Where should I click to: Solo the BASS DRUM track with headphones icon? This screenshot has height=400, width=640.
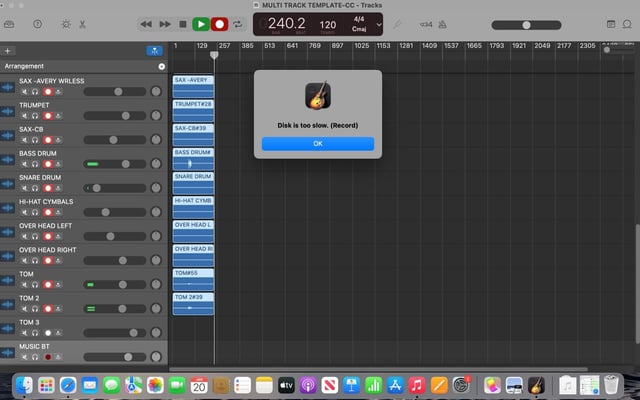(35, 163)
